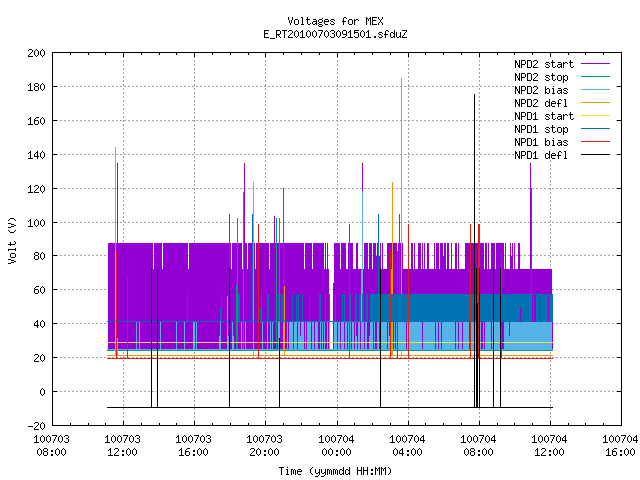Screen dimensions: 640x480
Task: Click the x-axis tick label 100704 00:00
Action: coord(336,446)
